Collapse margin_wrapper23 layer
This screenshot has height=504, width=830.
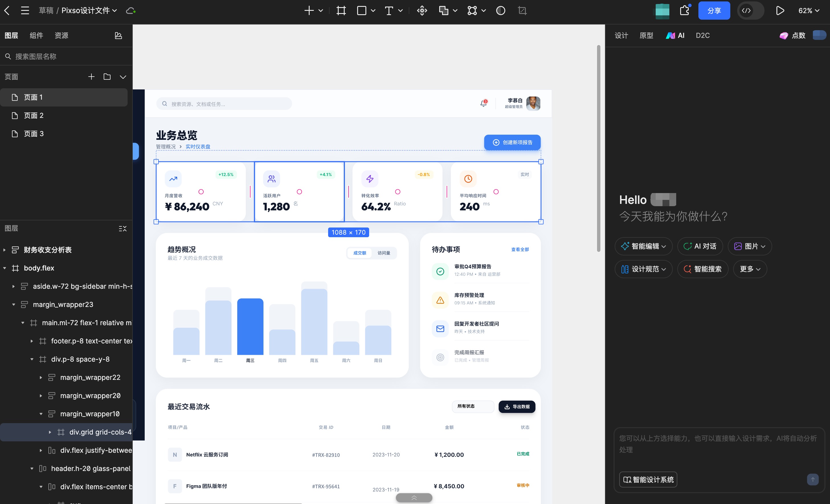(x=13, y=304)
